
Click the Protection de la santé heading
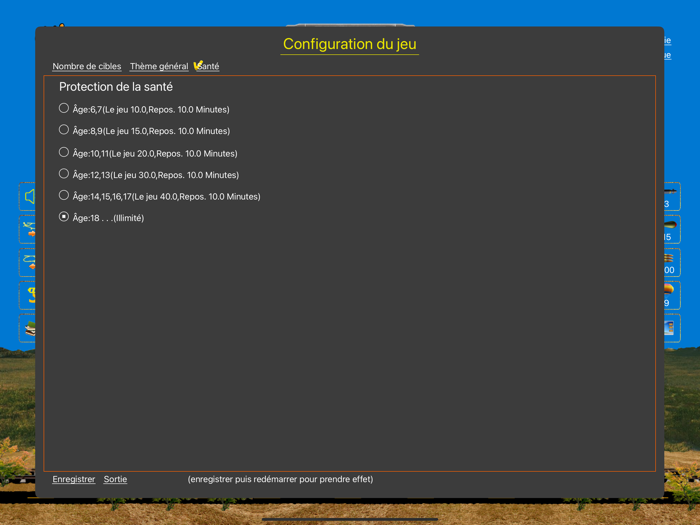click(116, 87)
